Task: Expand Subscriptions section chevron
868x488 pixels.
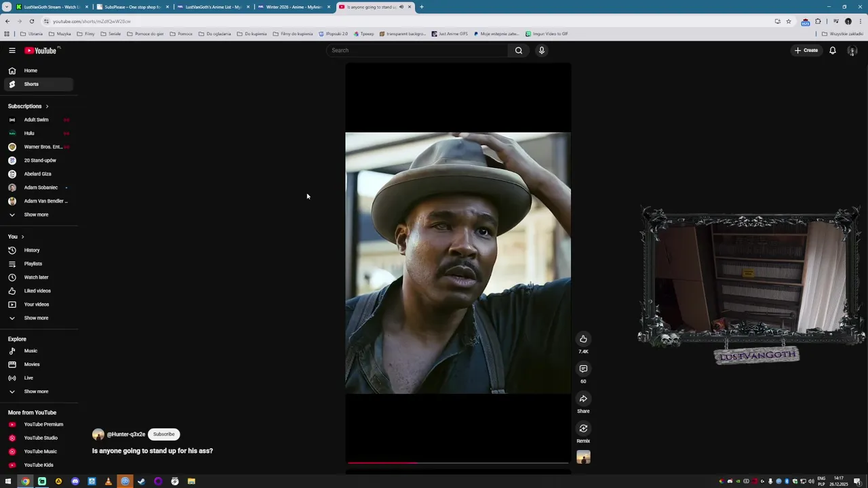Action: click(x=47, y=106)
